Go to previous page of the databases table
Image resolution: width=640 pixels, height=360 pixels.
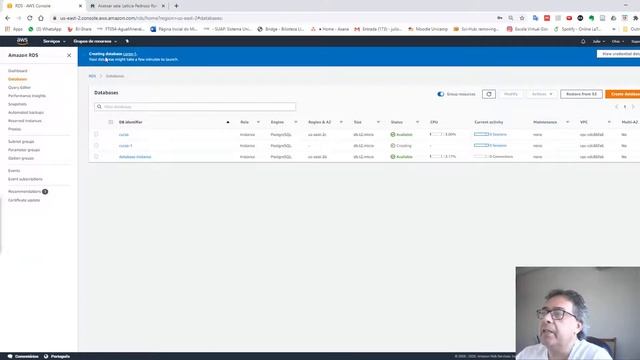[x=617, y=107]
